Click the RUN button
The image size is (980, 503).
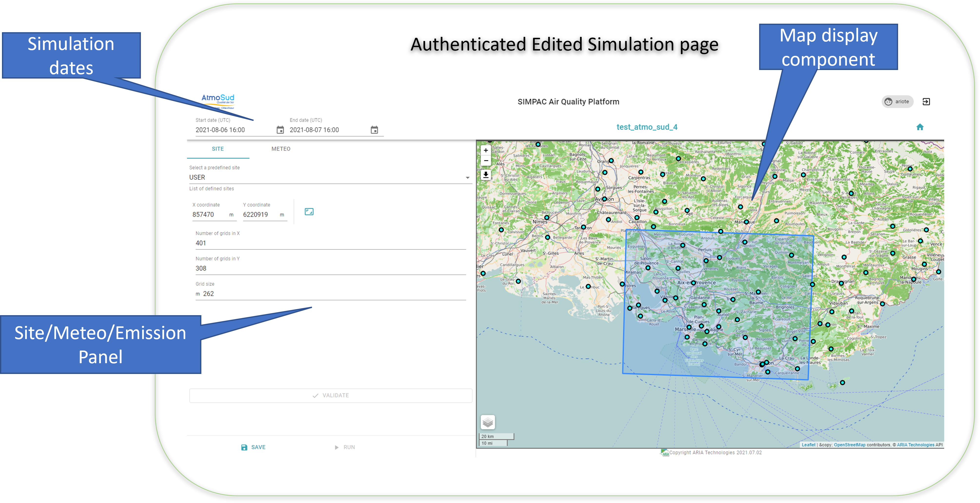coord(345,447)
